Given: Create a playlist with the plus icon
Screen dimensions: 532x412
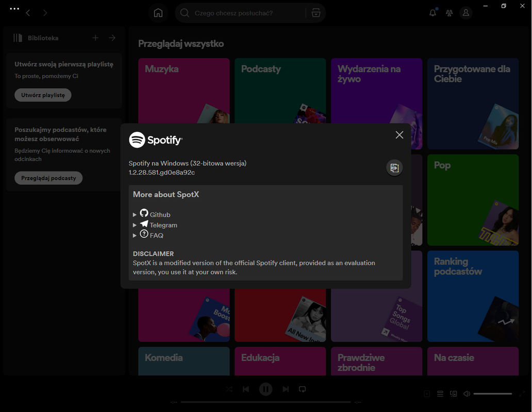Looking at the screenshot, I should click(95, 38).
